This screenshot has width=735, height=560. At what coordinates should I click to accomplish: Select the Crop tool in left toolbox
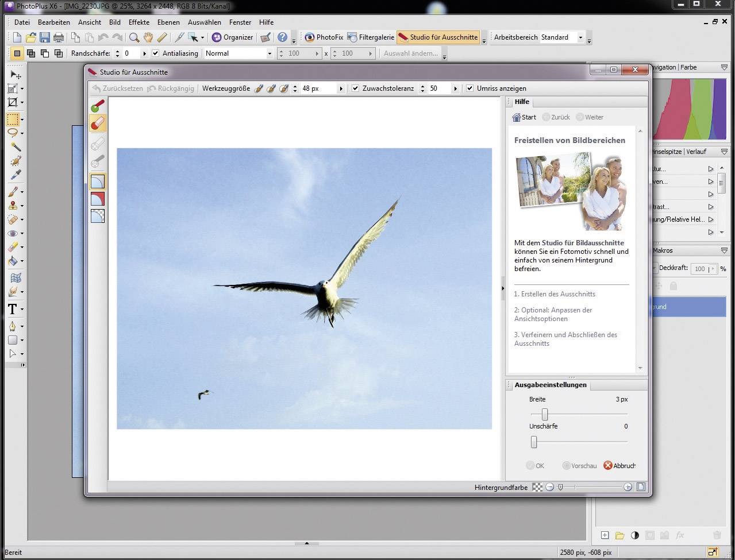[13, 103]
